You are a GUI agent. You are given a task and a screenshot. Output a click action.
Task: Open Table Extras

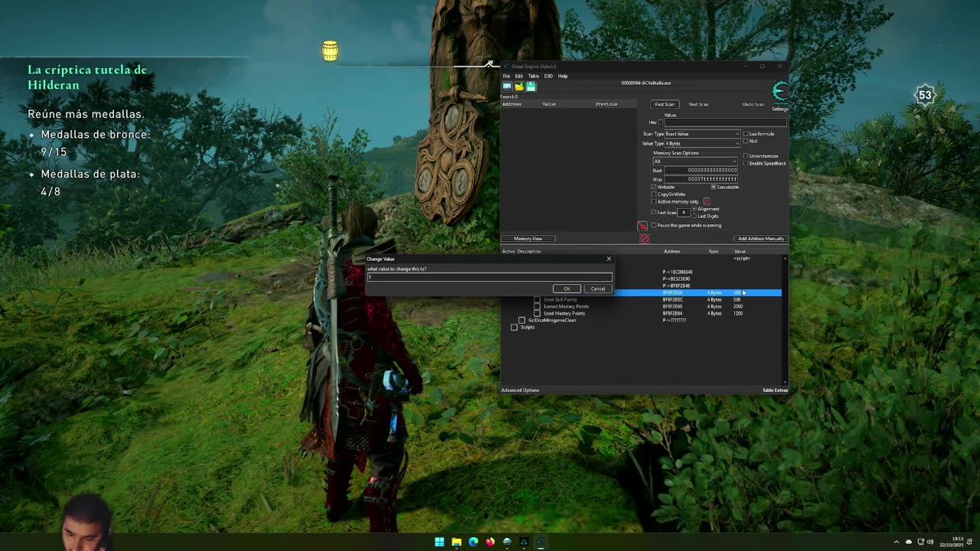[775, 390]
